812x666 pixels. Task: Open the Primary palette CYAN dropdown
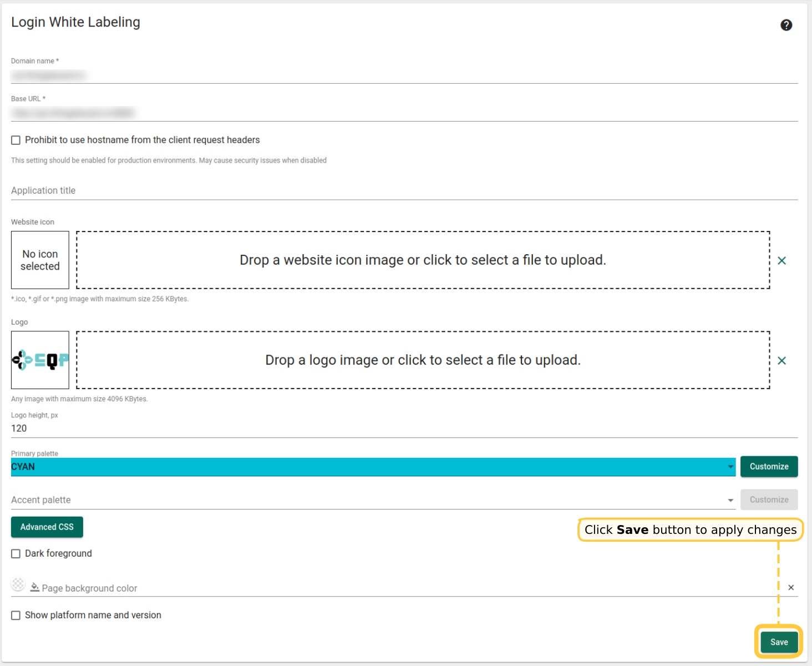pyautogui.click(x=373, y=467)
